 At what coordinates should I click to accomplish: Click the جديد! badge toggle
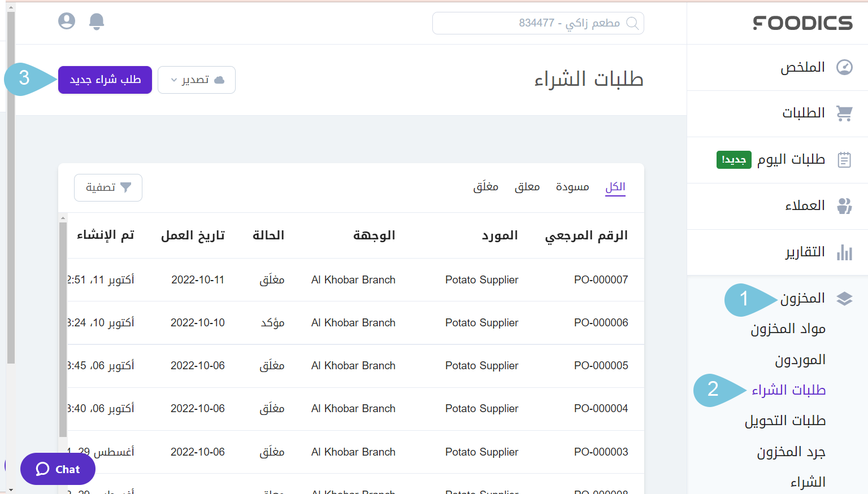click(x=734, y=160)
